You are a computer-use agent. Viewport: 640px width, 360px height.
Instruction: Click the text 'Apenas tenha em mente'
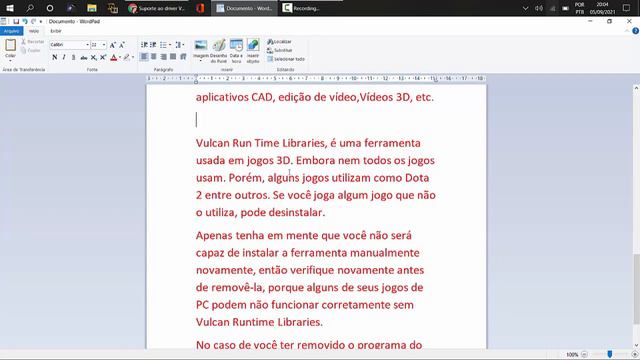[x=257, y=236]
